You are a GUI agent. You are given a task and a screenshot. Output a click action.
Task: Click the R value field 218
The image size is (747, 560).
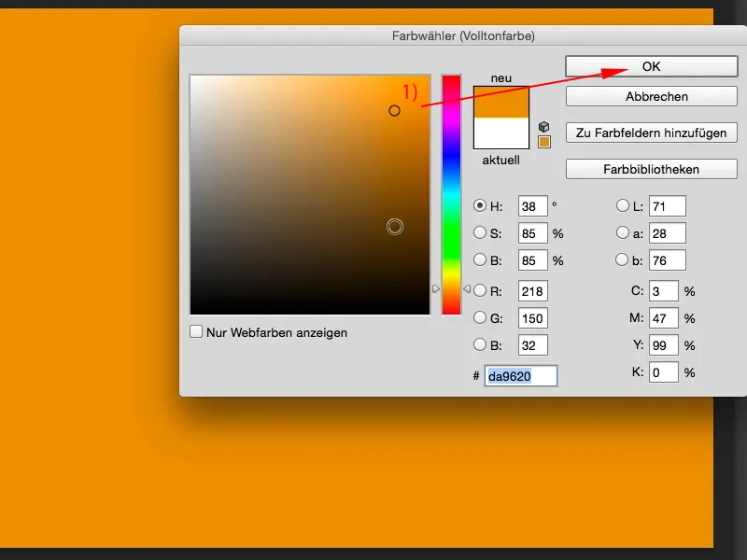532,291
